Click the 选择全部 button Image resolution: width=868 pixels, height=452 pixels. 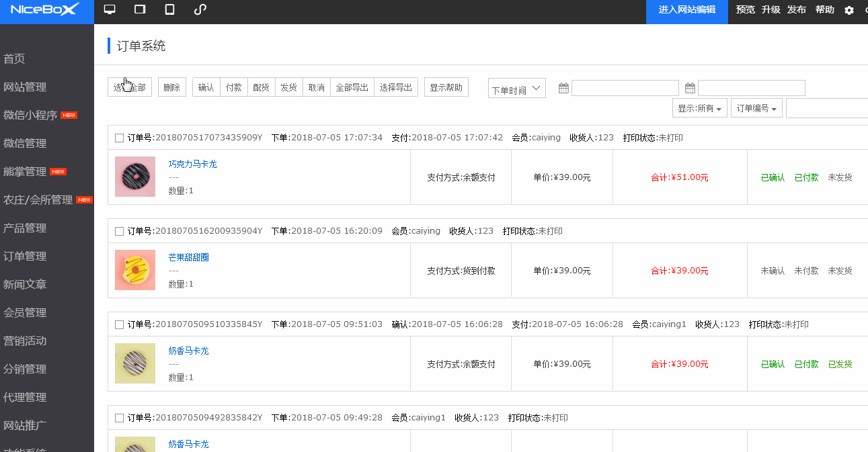130,87
